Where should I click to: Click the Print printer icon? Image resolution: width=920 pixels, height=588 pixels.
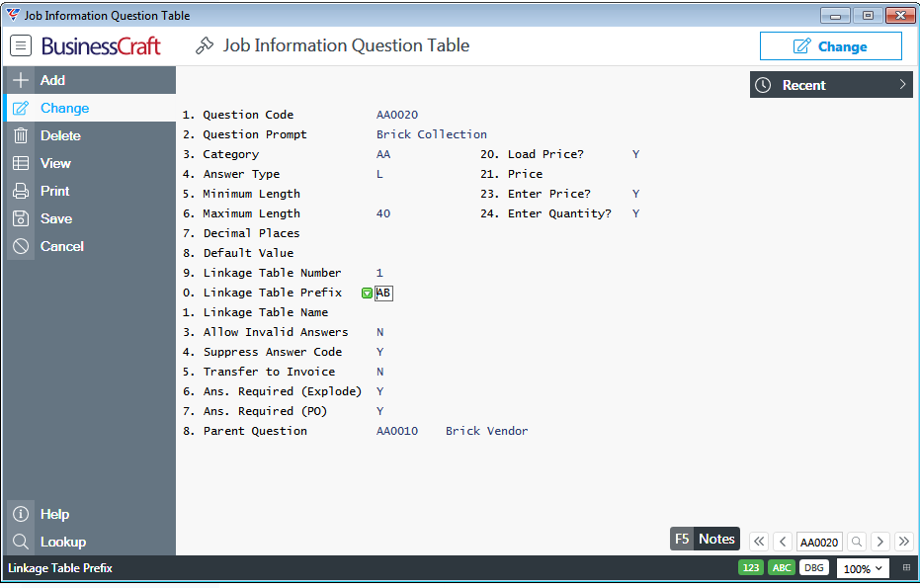(21, 191)
